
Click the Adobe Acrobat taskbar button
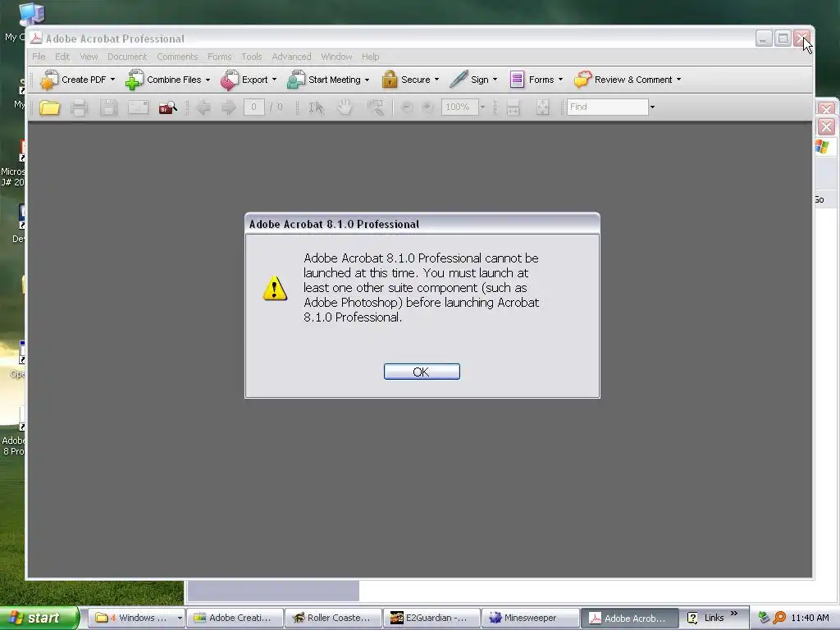click(629, 619)
